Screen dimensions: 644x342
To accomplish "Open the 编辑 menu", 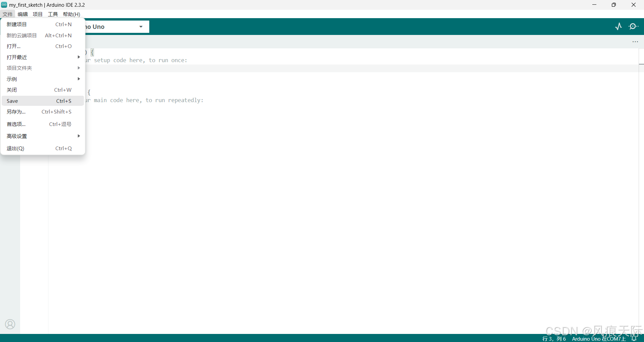I will point(22,14).
